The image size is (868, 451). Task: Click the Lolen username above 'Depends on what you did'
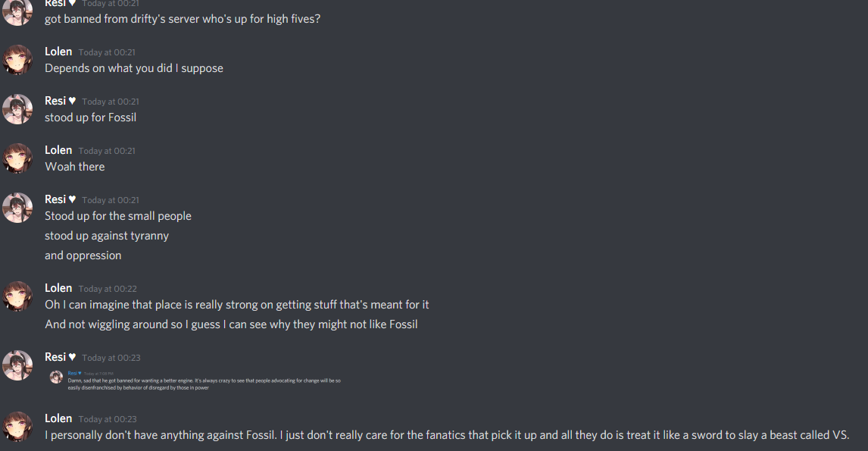58,52
